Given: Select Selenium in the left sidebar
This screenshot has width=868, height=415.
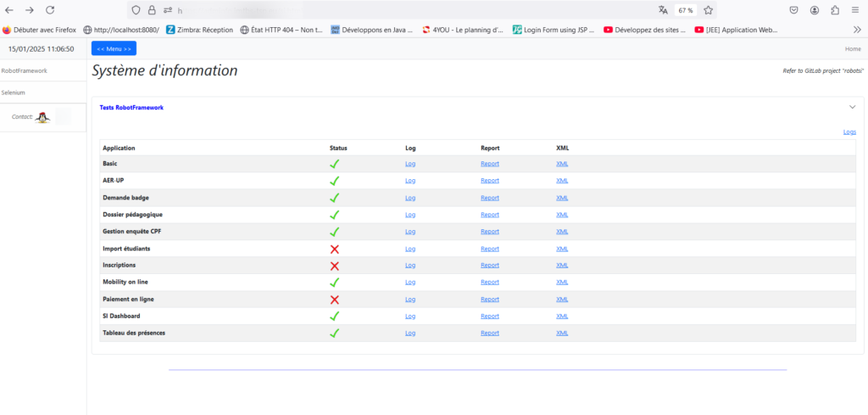Looking at the screenshot, I should pyautogui.click(x=14, y=92).
